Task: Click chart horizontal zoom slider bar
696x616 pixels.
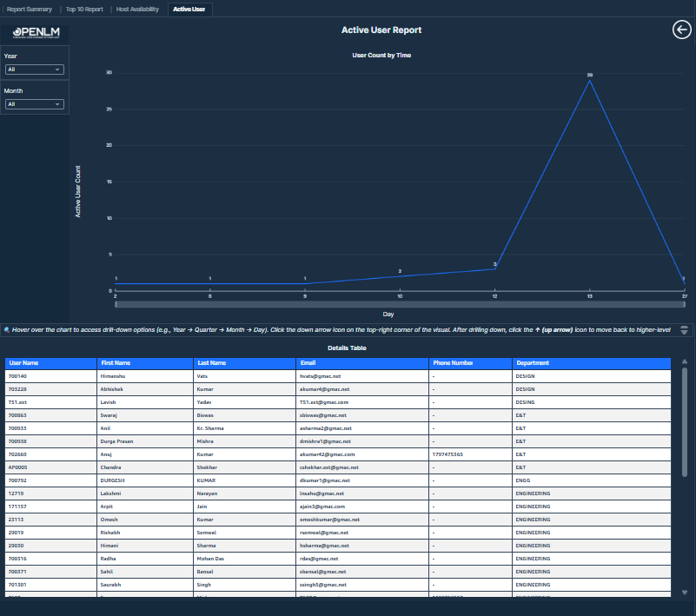Action: (x=399, y=304)
